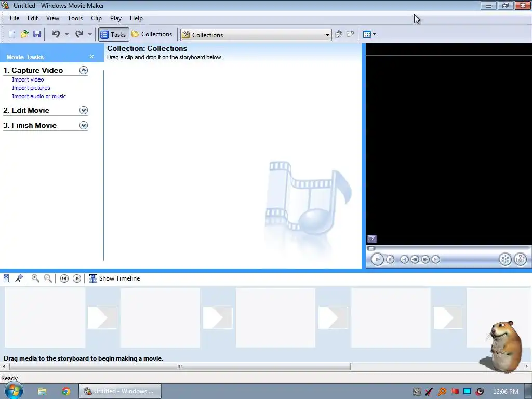Click the storyboard horizontal scrollbar thumb
This screenshot has height=399, width=532.
click(180, 366)
